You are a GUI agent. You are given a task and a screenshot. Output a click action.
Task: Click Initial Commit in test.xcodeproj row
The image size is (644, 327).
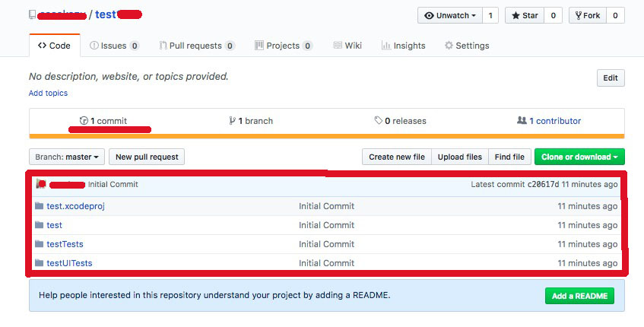click(x=326, y=206)
